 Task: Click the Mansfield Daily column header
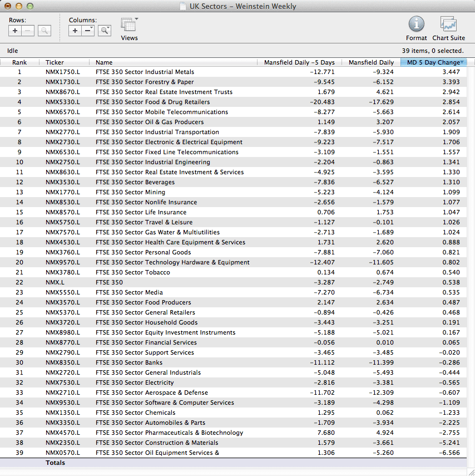point(371,62)
